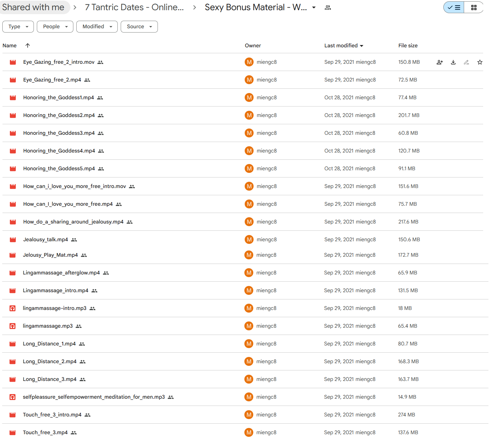495x448 pixels.
Task: Select Touch_free_3_intro.mp4 file
Action: pyautogui.click(x=245, y=415)
